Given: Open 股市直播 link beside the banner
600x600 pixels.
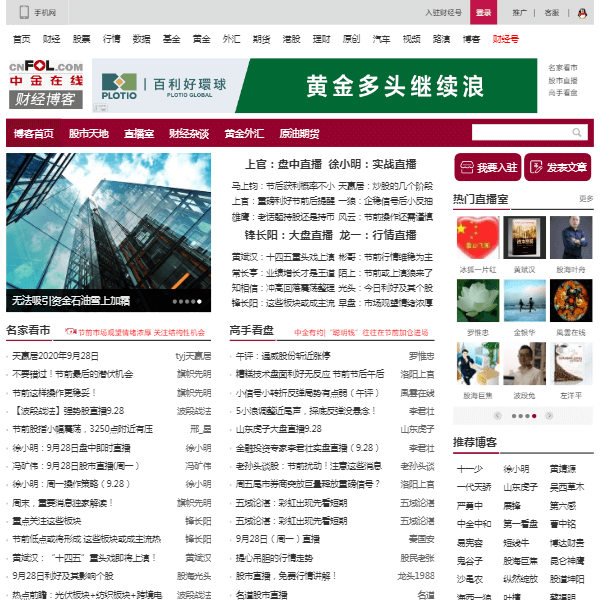Looking at the screenshot, I should point(562,80).
